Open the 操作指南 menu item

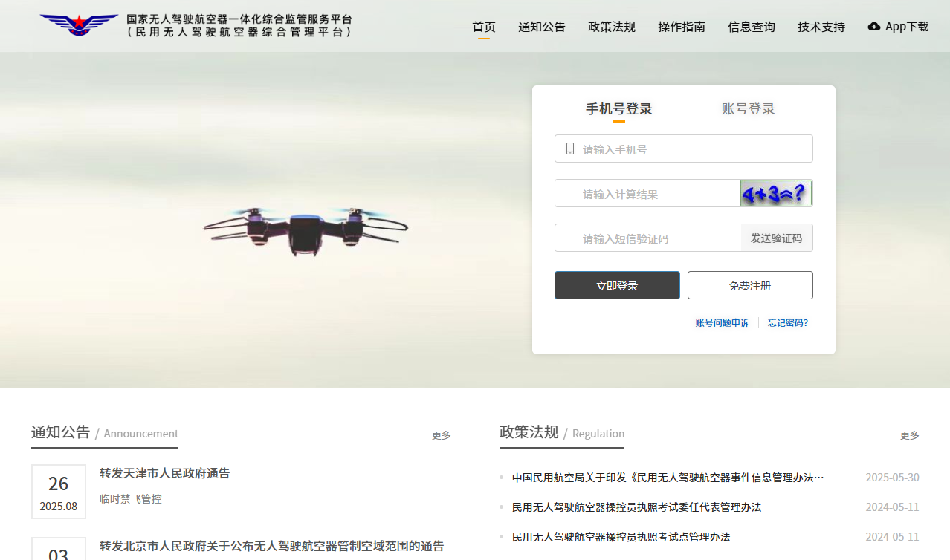pos(681,27)
